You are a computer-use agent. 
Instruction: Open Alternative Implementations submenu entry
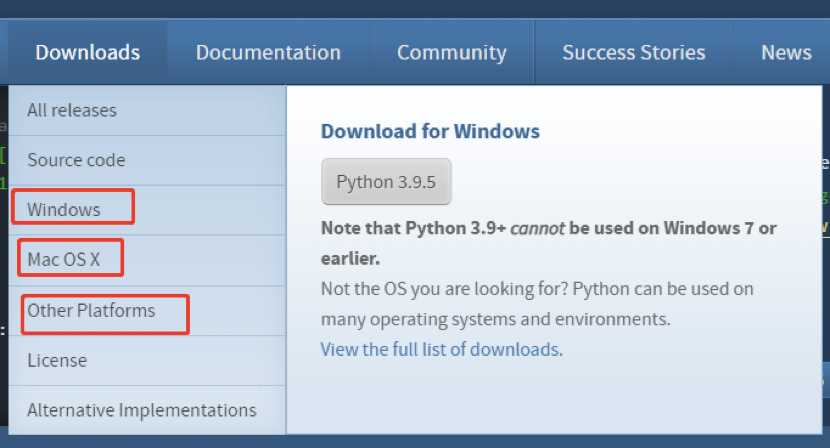click(x=147, y=410)
